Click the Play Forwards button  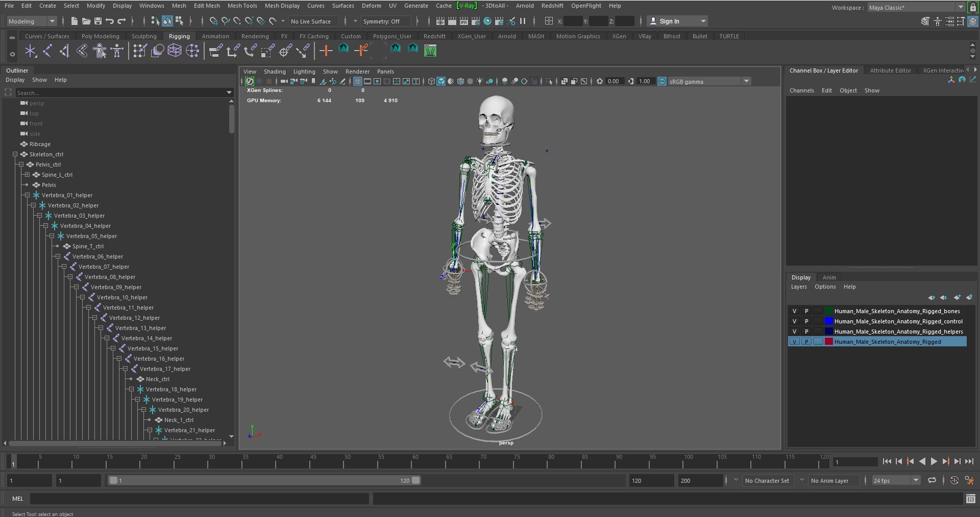click(934, 461)
